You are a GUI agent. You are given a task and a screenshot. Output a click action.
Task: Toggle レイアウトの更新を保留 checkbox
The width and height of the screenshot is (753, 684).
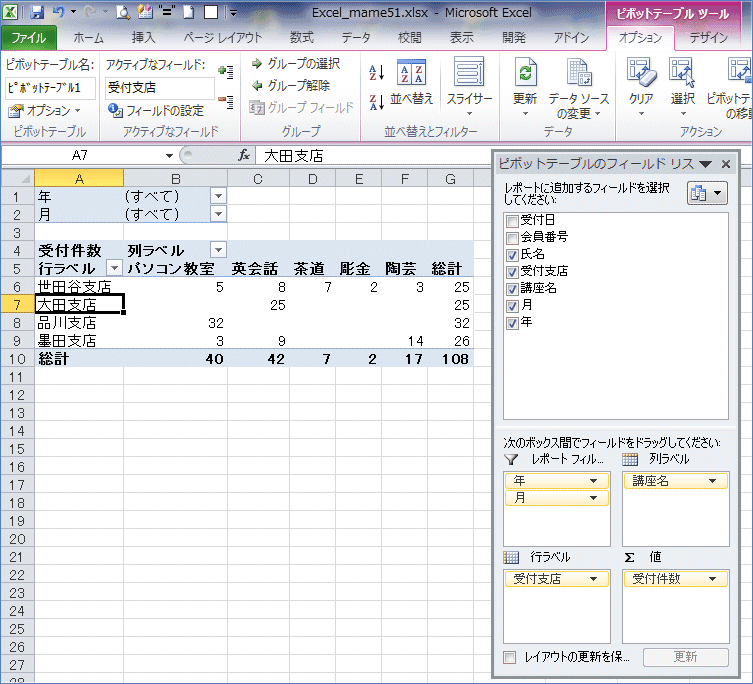tap(511, 657)
